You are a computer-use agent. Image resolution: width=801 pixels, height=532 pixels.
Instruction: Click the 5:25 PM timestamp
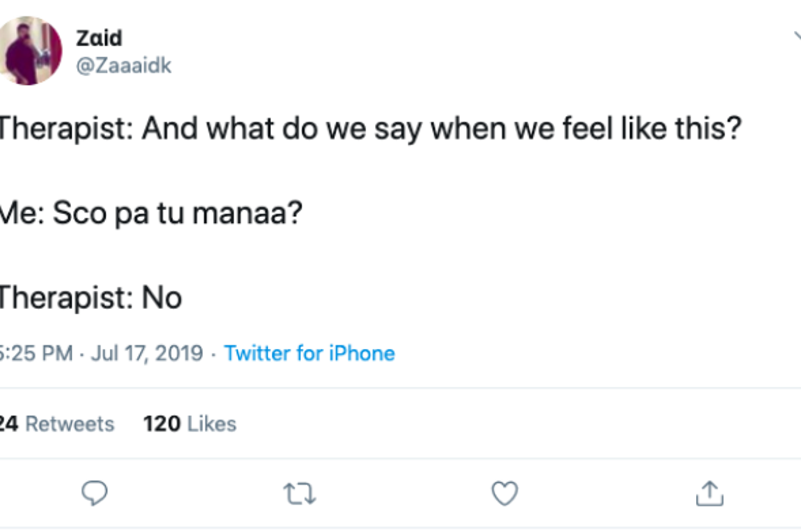(x=36, y=353)
